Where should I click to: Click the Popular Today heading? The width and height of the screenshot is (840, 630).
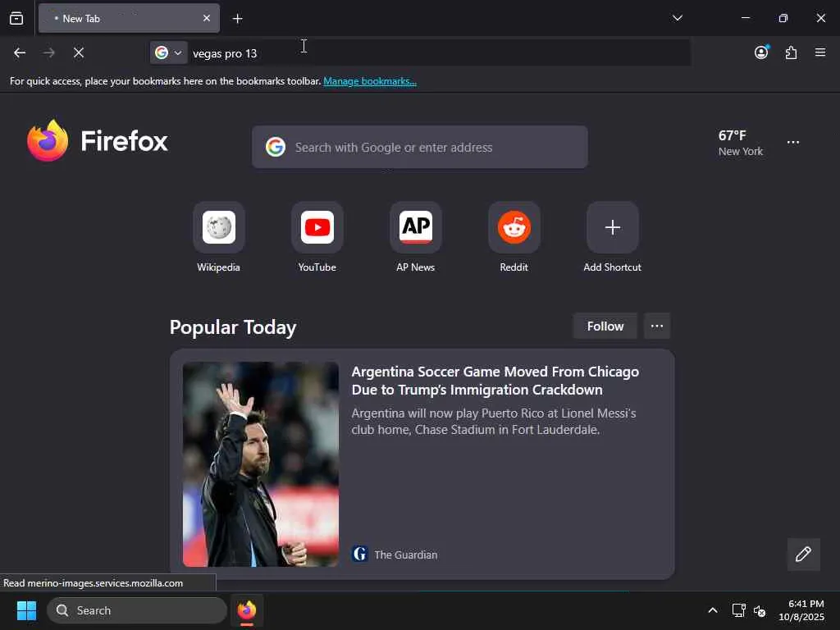click(x=232, y=327)
